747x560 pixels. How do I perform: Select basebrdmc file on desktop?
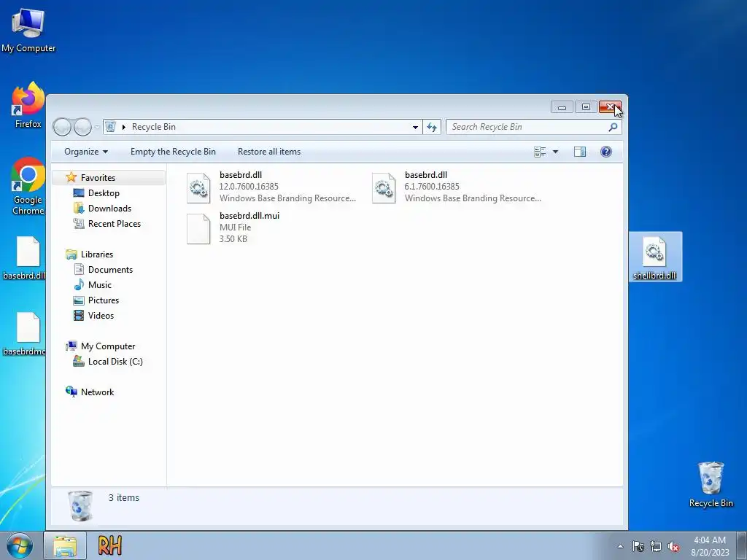(x=25, y=334)
